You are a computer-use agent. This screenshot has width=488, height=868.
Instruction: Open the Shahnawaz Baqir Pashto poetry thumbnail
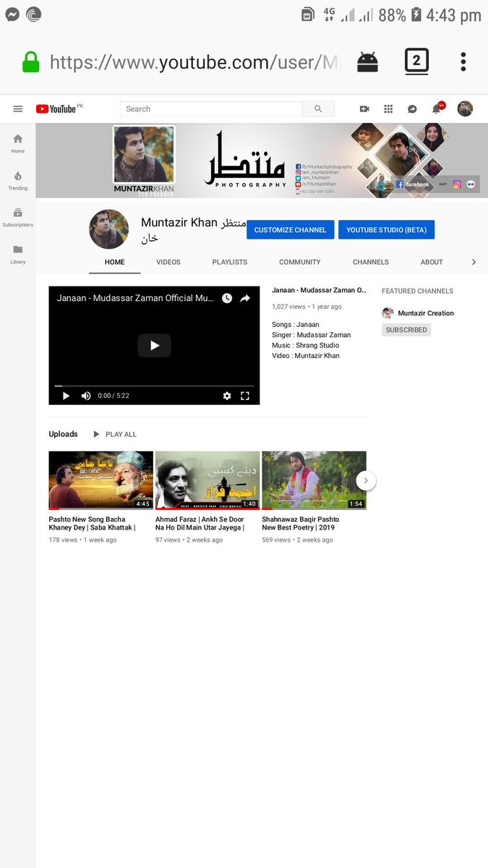pyautogui.click(x=314, y=480)
